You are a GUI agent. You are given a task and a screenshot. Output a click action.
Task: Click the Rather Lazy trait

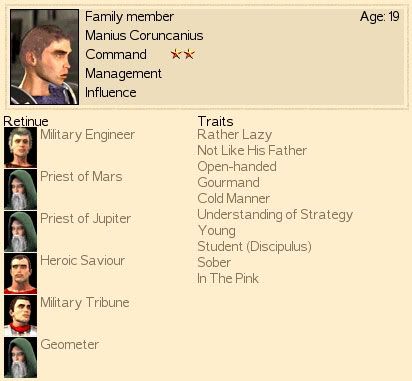235,135
